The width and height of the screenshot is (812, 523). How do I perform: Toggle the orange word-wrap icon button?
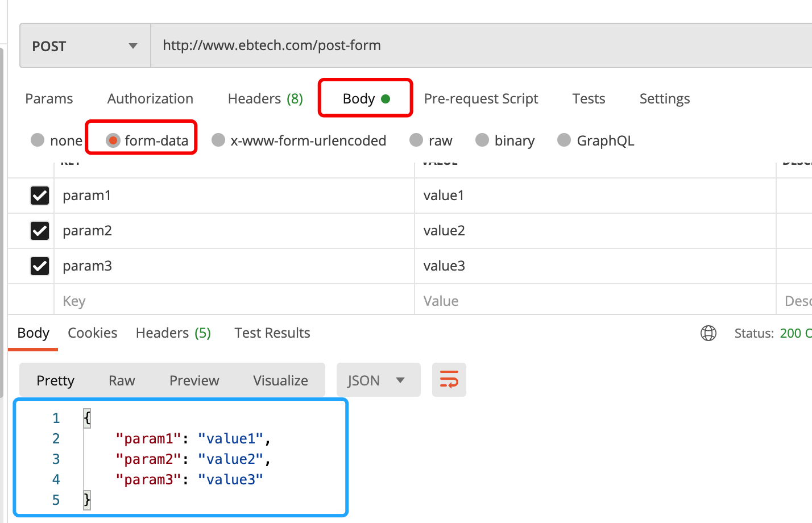point(449,380)
